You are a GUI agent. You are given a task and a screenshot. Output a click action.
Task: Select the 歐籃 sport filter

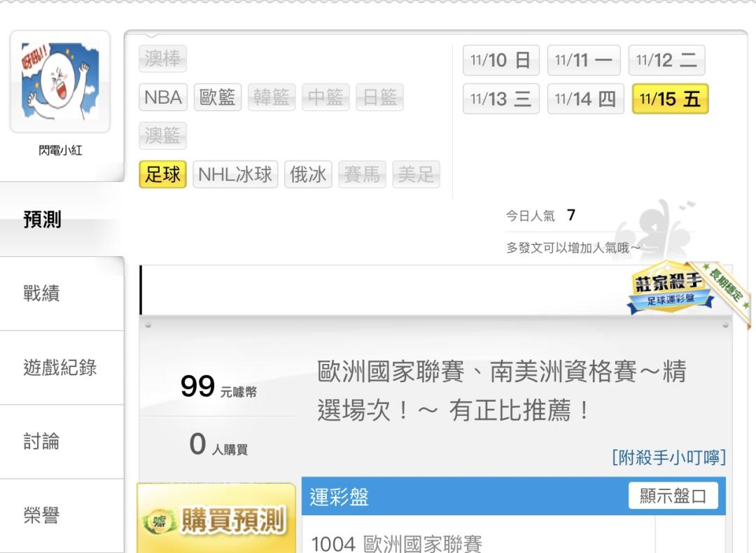click(x=218, y=97)
